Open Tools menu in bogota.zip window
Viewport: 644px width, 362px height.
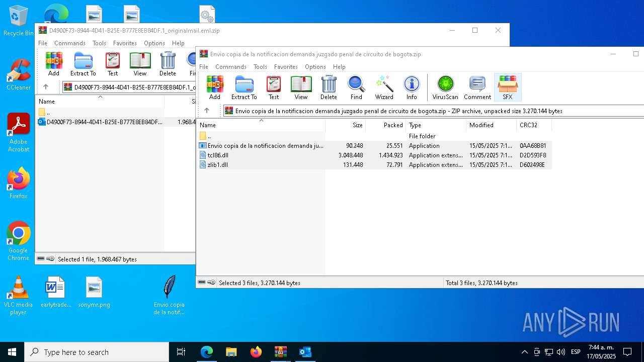coord(260,67)
